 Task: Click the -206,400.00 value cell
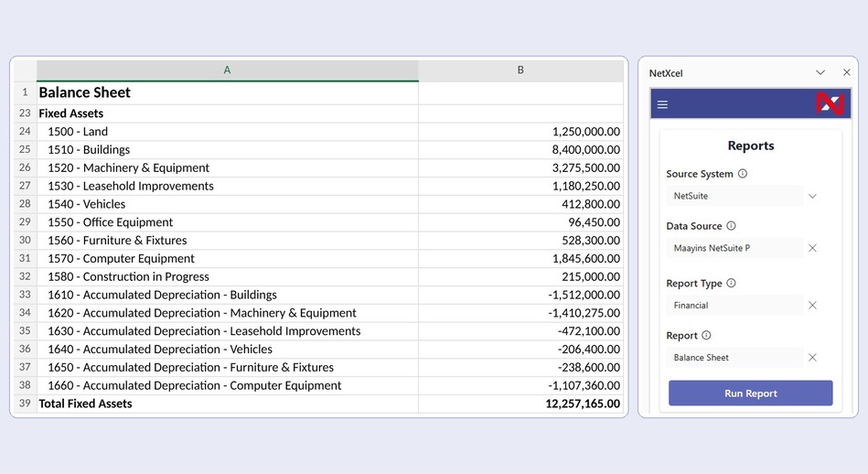coord(521,349)
